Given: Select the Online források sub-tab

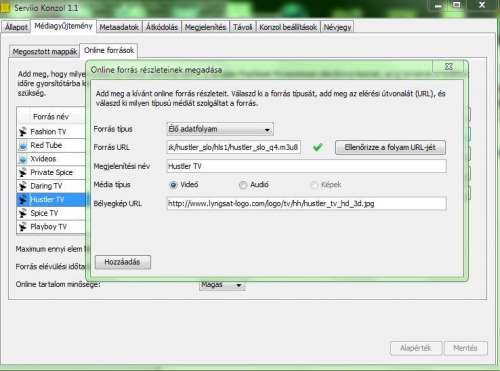Looking at the screenshot, I should tap(109, 50).
